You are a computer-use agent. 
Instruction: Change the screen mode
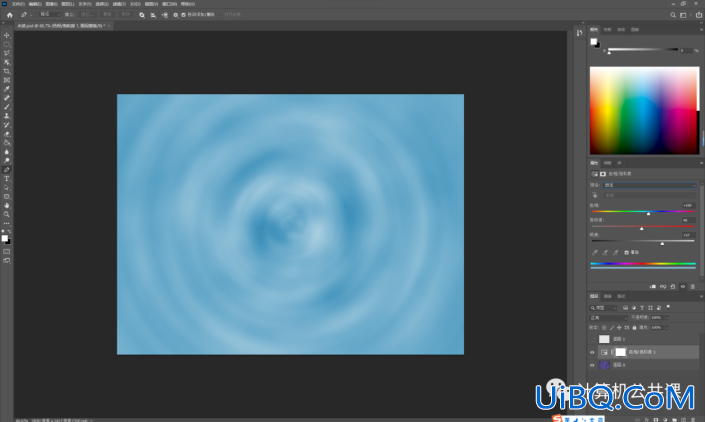(7, 260)
